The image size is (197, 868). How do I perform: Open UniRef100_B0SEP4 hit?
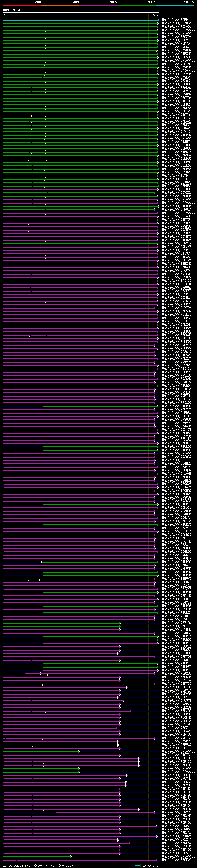pyautogui.click(x=177, y=78)
